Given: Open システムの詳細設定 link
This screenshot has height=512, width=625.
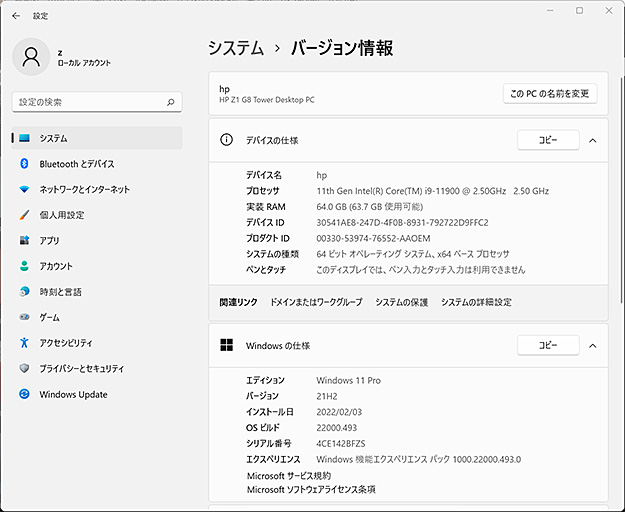Looking at the screenshot, I should [x=476, y=302].
